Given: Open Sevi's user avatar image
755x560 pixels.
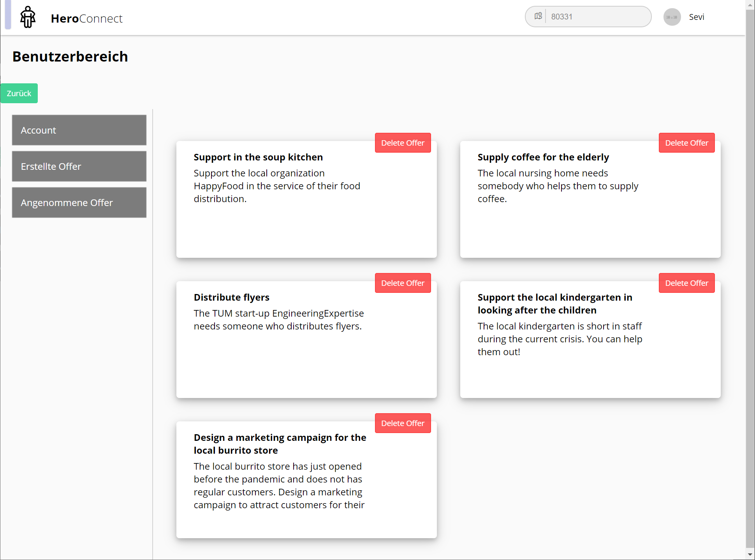Looking at the screenshot, I should pos(672,17).
